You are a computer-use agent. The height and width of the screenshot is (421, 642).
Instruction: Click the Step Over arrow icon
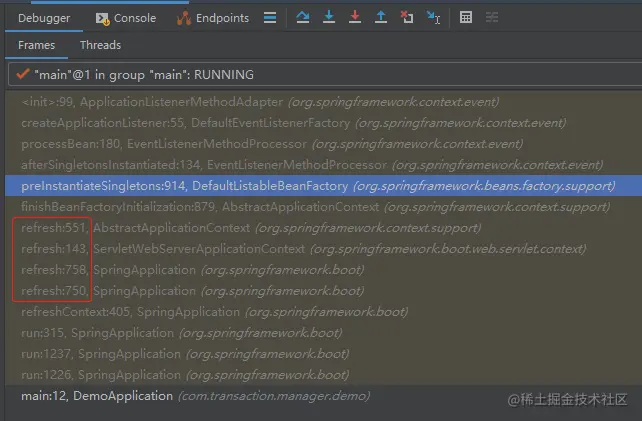[x=303, y=17]
